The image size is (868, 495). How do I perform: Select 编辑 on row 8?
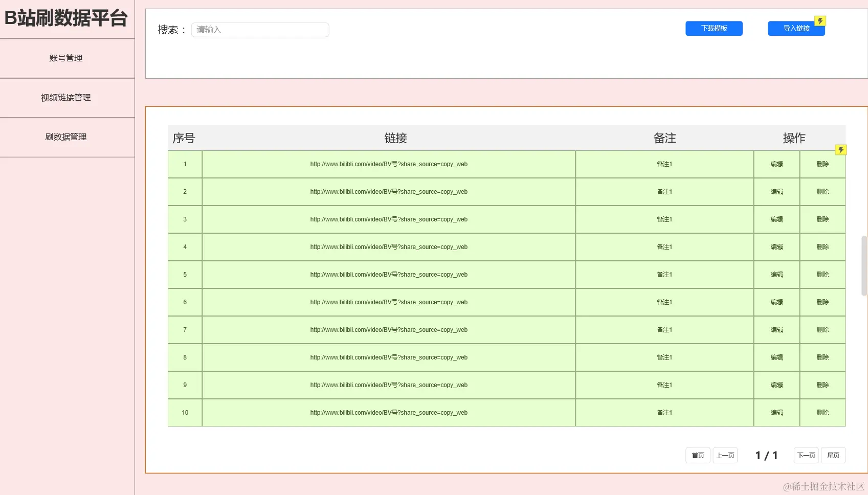[x=776, y=357]
